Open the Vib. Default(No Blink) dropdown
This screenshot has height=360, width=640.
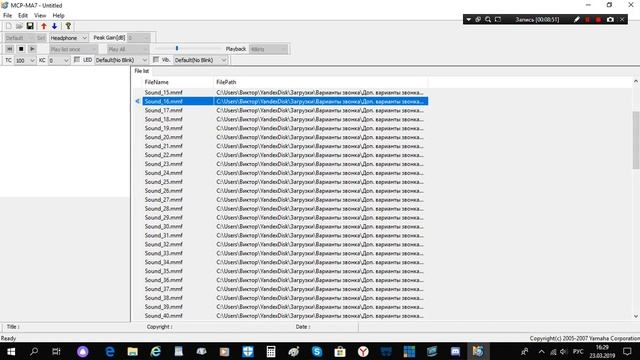200,60
